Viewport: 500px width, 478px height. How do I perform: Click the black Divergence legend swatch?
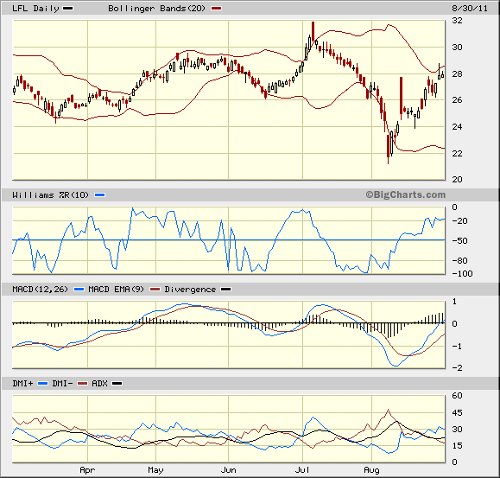click(226, 290)
